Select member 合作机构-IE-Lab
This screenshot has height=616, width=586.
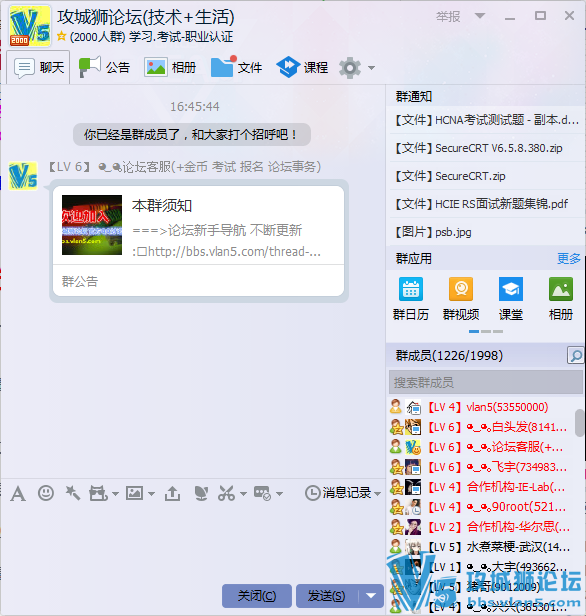point(481,487)
